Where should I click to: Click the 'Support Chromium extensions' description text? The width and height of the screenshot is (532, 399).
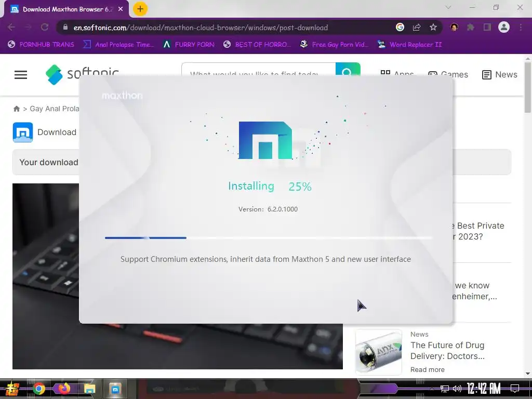point(265,259)
